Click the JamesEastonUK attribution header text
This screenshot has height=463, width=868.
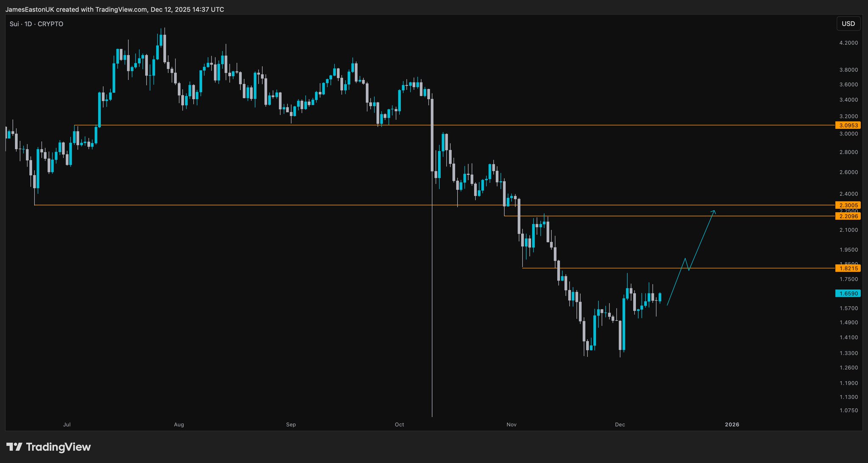pos(114,9)
